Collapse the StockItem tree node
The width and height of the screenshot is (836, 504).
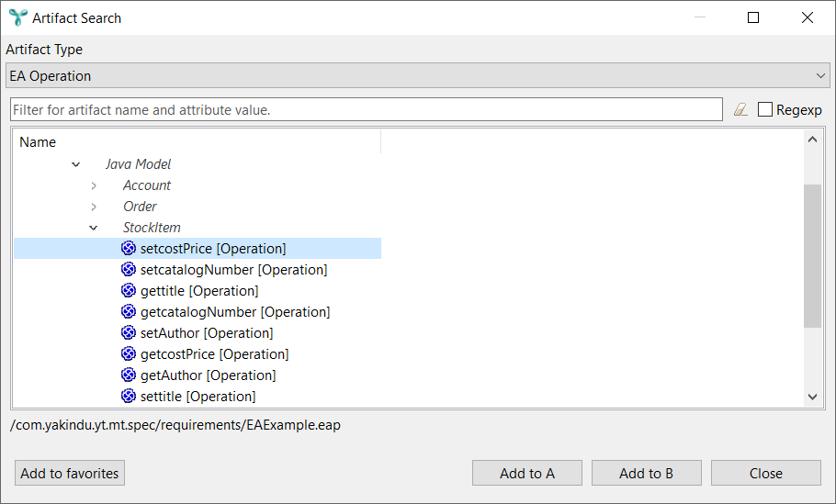94,228
